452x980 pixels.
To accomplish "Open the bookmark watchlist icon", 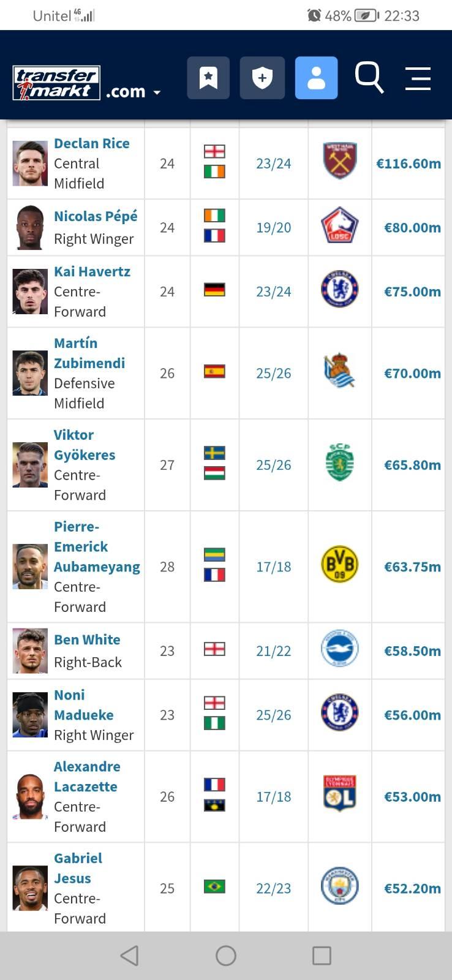I will [208, 78].
